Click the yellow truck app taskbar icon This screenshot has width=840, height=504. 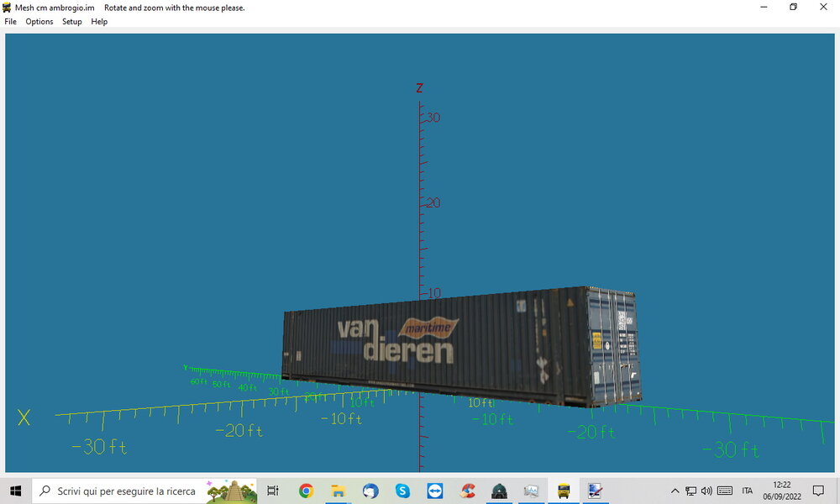tap(564, 491)
